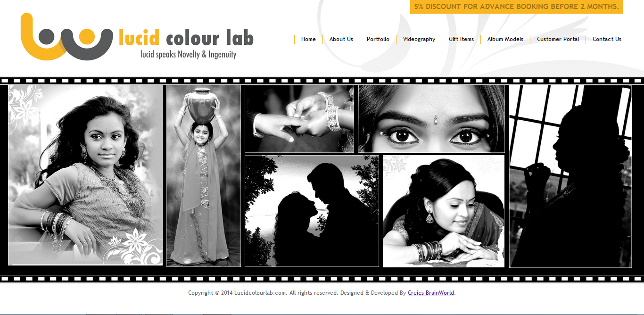Screen dimensions: 644x315
Task: Open the Customer Portal link
Action: pos(558,39)
